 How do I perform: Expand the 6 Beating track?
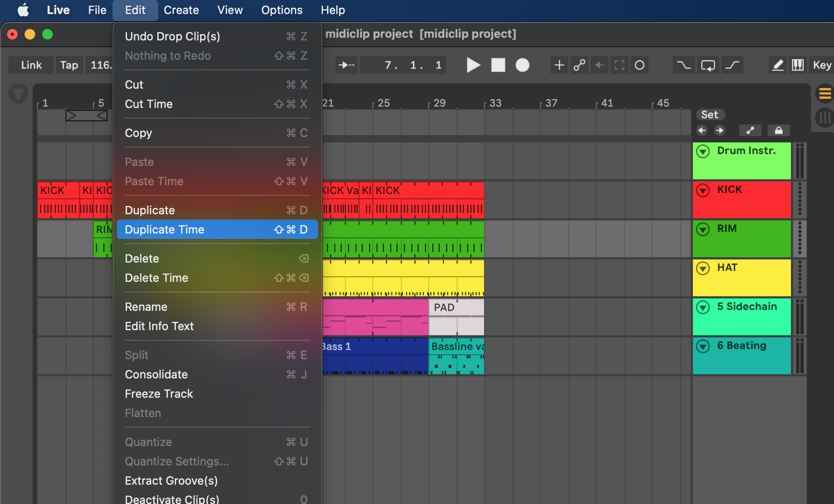point(703,346)
